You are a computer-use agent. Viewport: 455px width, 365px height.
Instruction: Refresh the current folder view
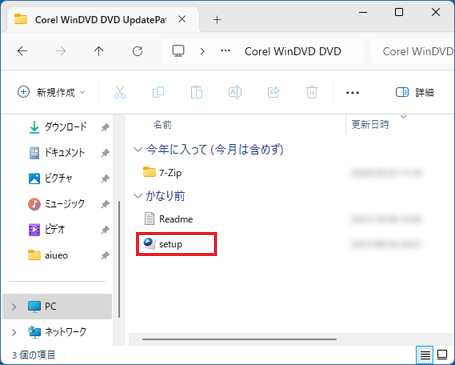137,51
